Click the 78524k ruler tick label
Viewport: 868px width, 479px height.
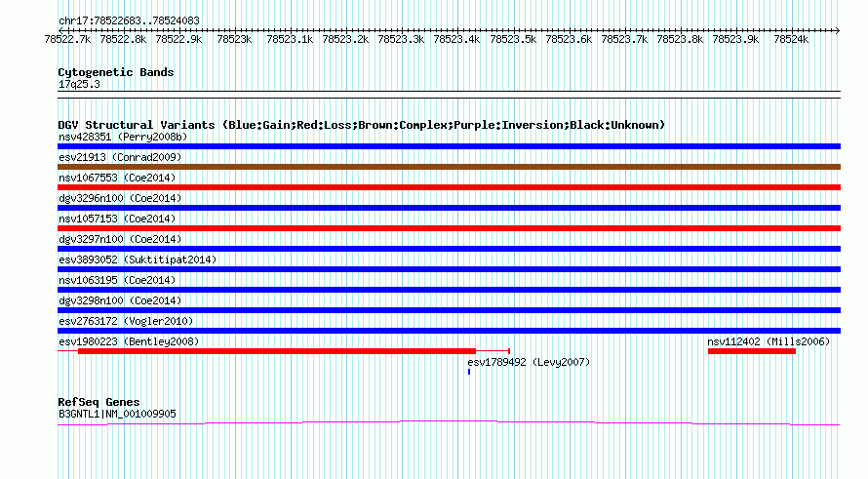point(791,40)
